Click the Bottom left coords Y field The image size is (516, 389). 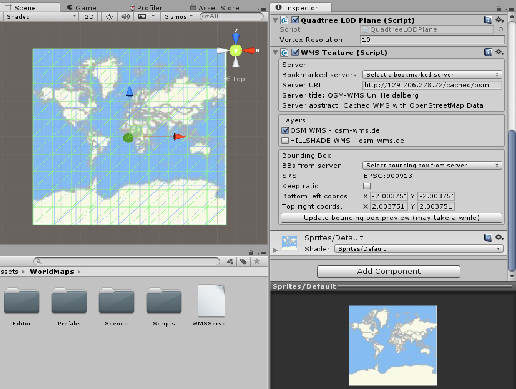tap(436, 196)
